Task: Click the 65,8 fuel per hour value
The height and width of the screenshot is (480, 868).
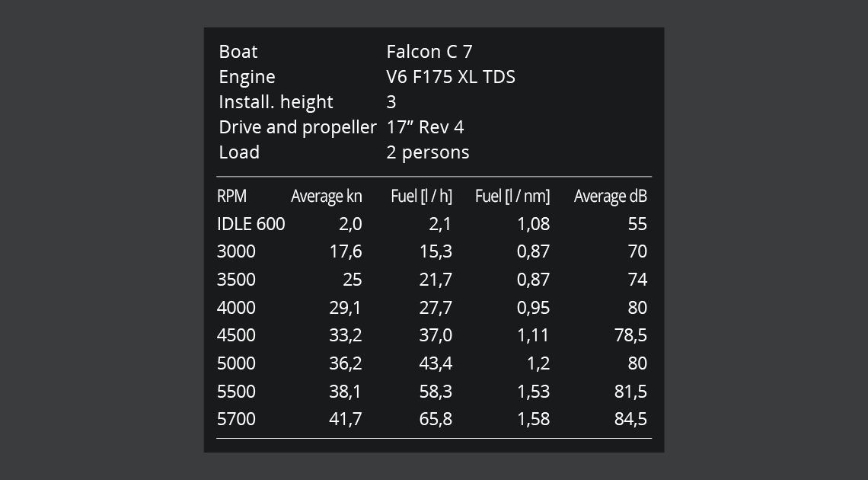Action: (436, 419)
